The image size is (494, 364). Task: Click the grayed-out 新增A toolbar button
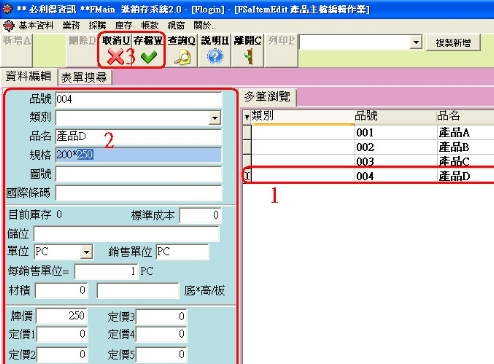click(17, 50)
